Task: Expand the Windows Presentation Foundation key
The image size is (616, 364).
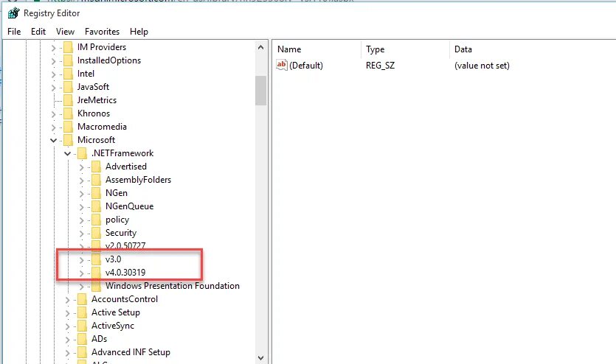Action: (82, 287)
